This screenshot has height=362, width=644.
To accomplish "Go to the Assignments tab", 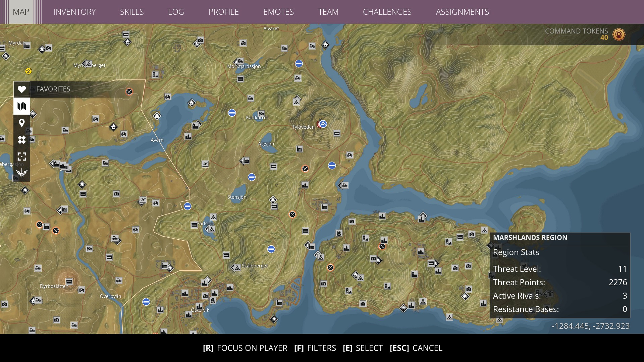I will pos(462,12).
